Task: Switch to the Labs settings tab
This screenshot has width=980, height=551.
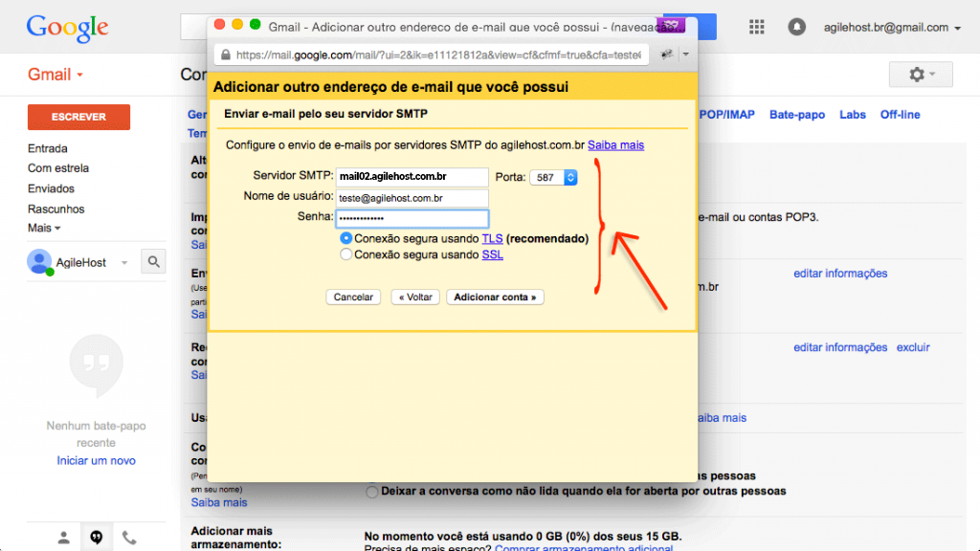Action: coord(853,115)
